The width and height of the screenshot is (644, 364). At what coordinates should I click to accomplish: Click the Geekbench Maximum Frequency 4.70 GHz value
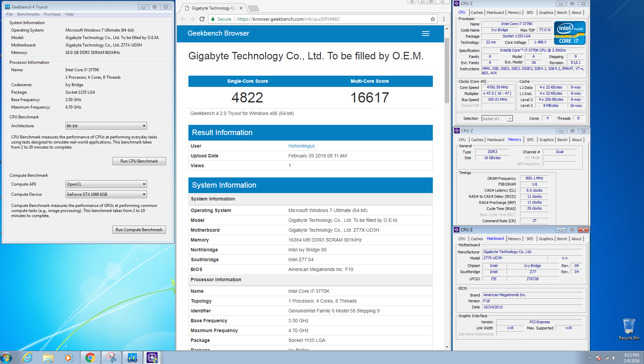(73, 107)
